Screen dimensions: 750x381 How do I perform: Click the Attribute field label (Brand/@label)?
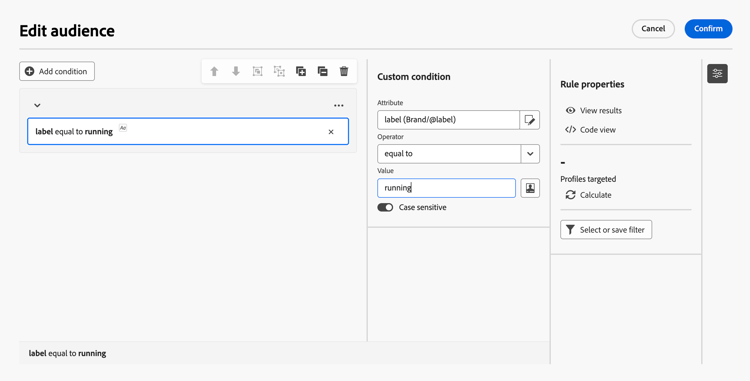(448, 120)
